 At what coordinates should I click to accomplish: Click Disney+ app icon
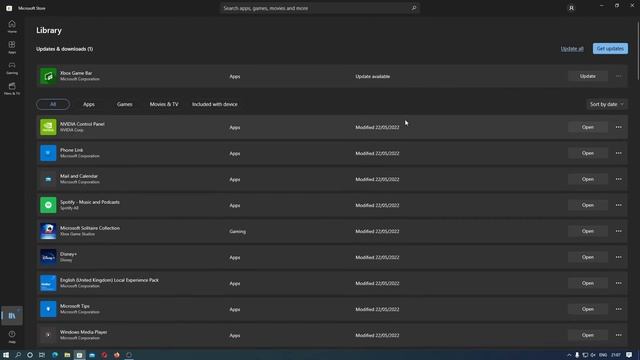coord(48,257)
